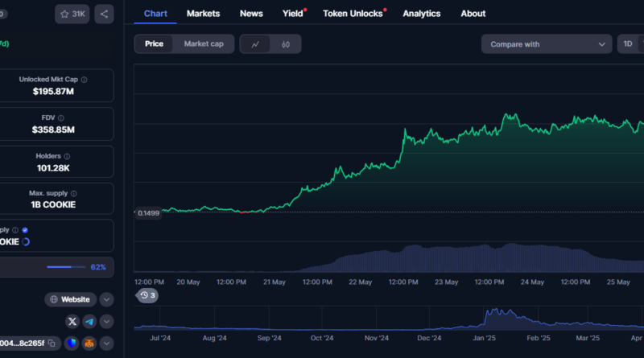644x358 pixels.
Task: Open the Markets tab
Action: 203,14
